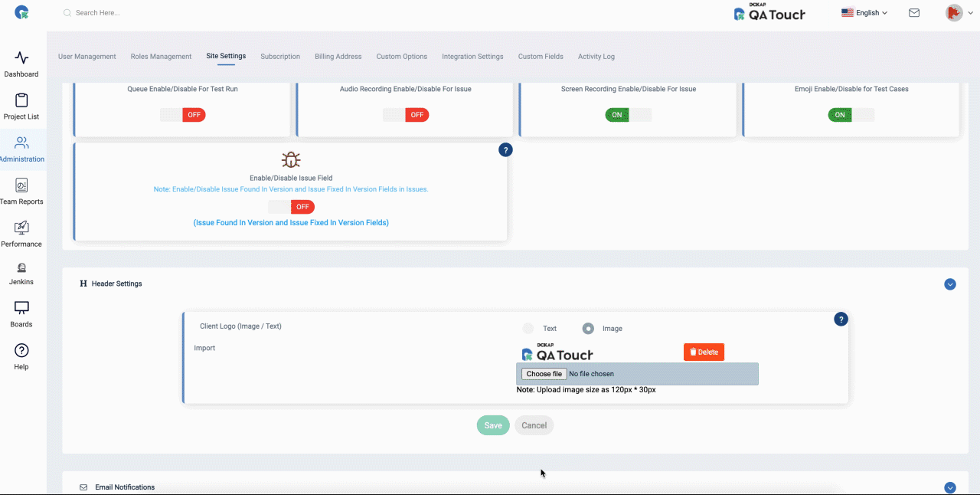Screen dimensions: 980x495
Task: Click the Email Notifications envelope icon
Action: click(83, 487)
